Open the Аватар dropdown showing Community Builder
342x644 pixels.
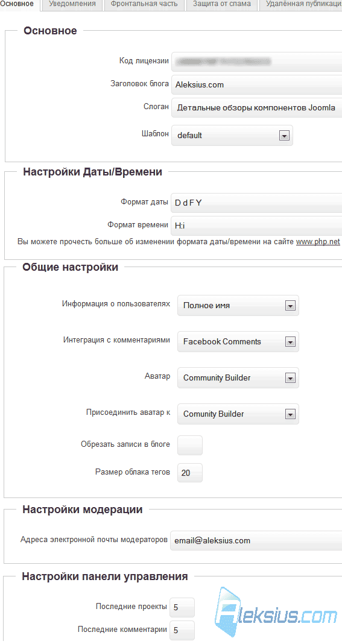click(x=238, y=378)
